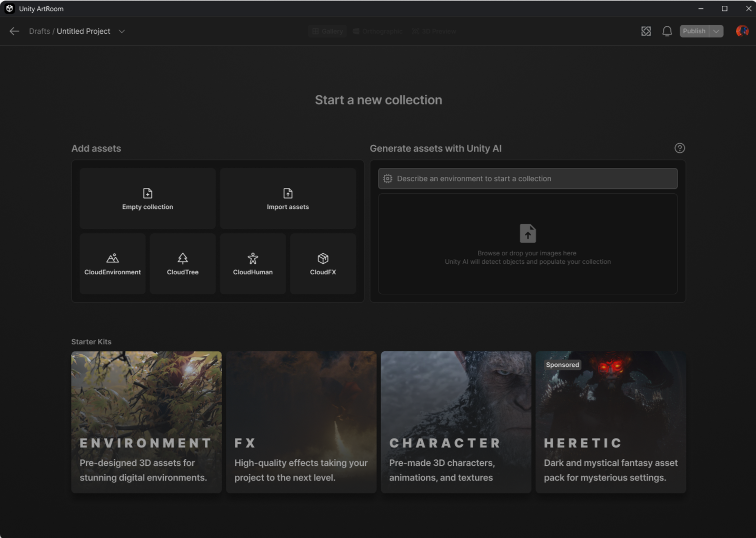The width and height of the screenshot is (756, 538).
Task: Switch to the 3D Preview tab
Action: pyautogui.click(x=434, y=32)
